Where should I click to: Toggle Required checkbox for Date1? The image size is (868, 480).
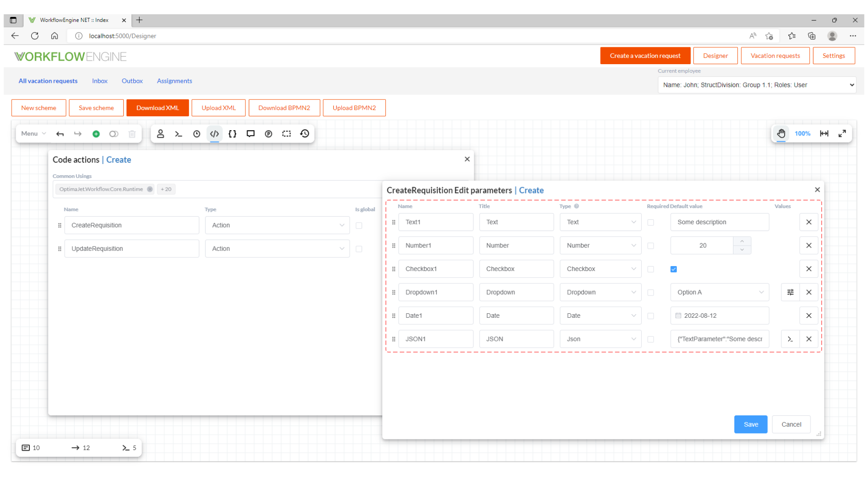pyautogui.click(x=651, y=316)
